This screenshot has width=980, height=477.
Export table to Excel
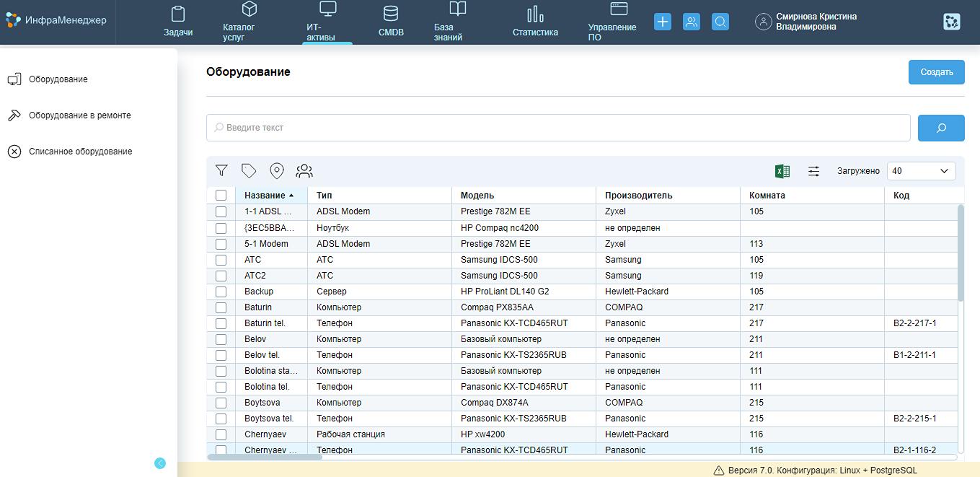pos(782,171)
